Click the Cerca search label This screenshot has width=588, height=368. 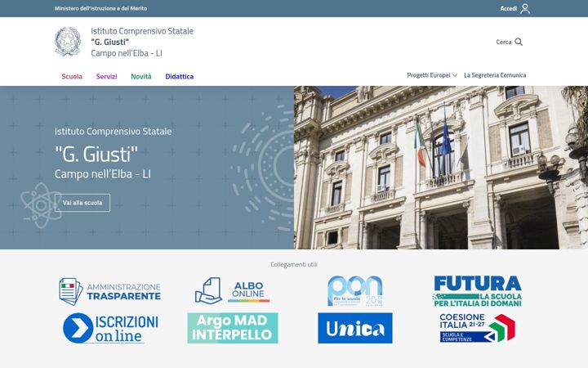[x=504, y=42]
